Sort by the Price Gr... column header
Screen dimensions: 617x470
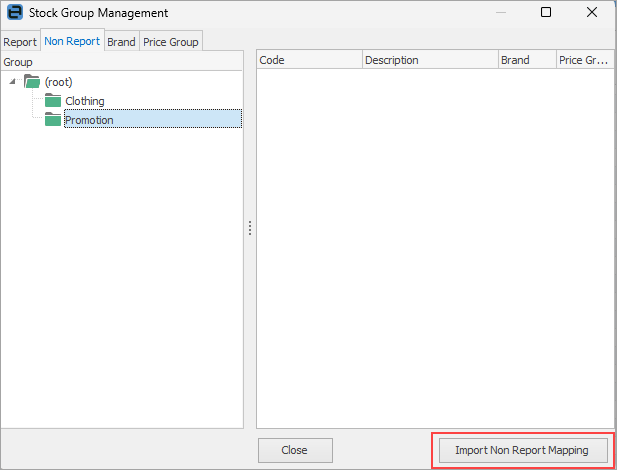pyautogui.click(x=585, y=60)
